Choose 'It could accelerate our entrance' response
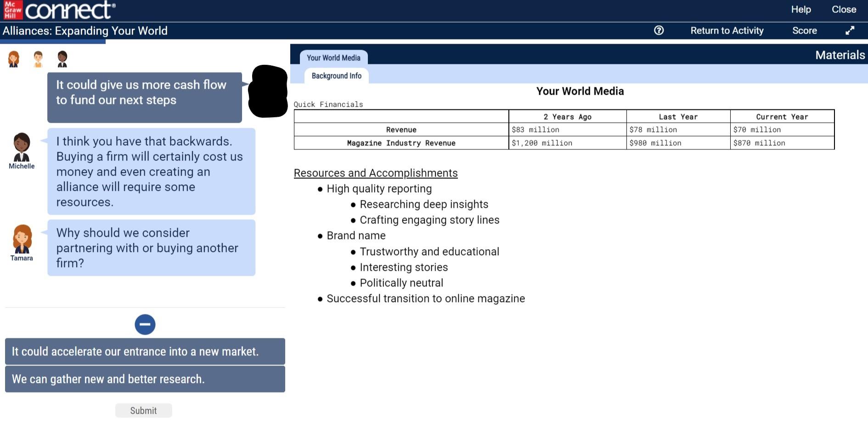868x422 pixels. pyautogui.click(x=145, y=352)
